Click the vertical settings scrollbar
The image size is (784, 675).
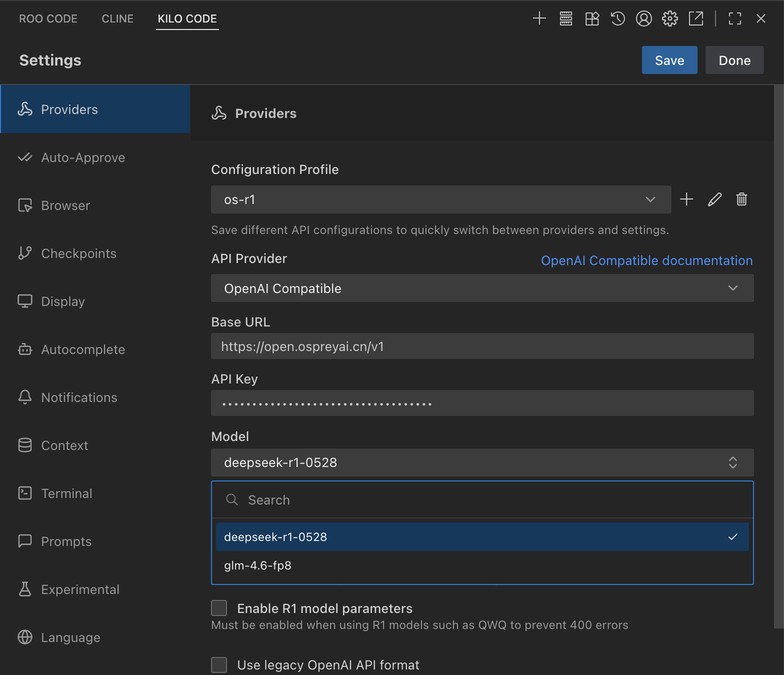point(778,355)
